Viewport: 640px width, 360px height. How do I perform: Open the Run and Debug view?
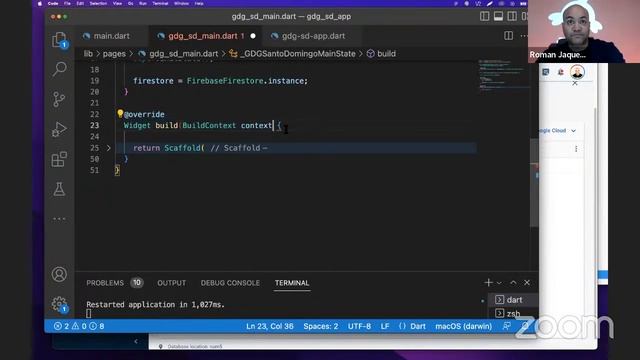pyautogui.click(x=59, y=129)
